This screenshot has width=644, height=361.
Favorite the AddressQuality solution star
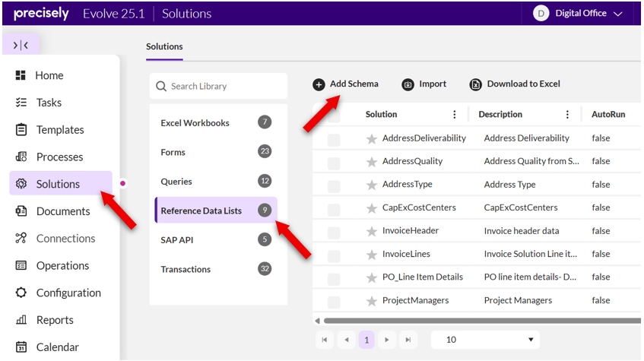tap(372, 162)
